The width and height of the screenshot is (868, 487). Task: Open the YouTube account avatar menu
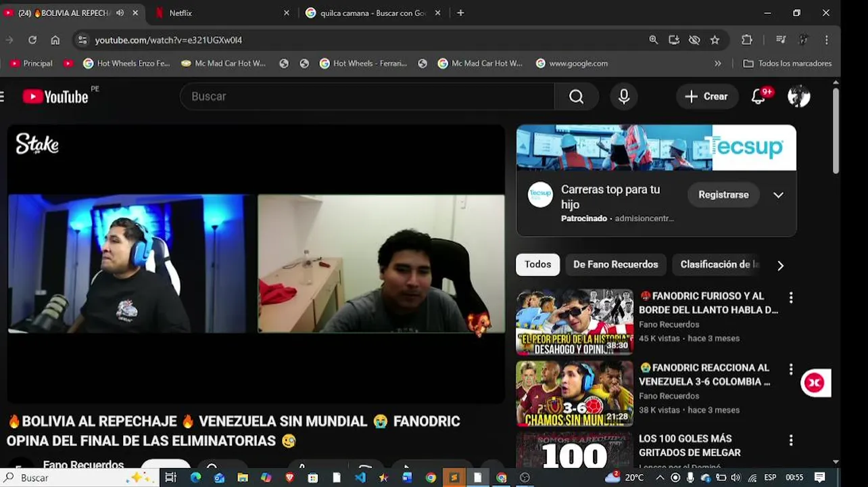click(799, 97)
